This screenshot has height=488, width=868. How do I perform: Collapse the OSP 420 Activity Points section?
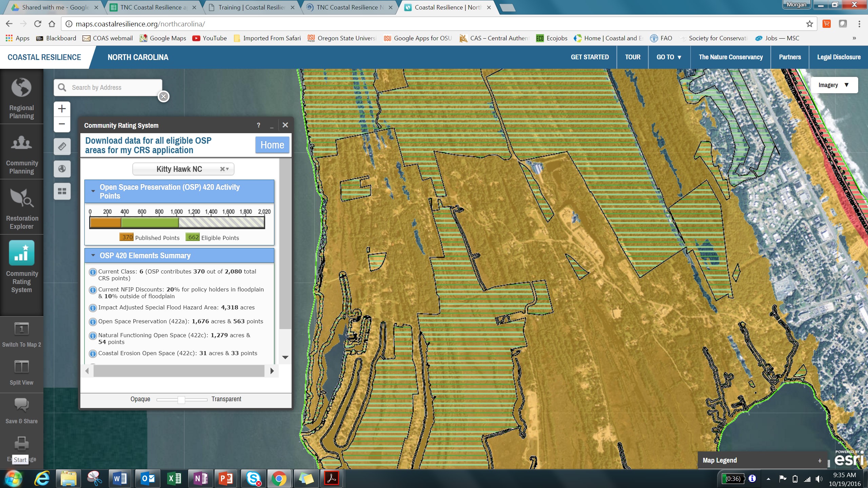[93, 191]
